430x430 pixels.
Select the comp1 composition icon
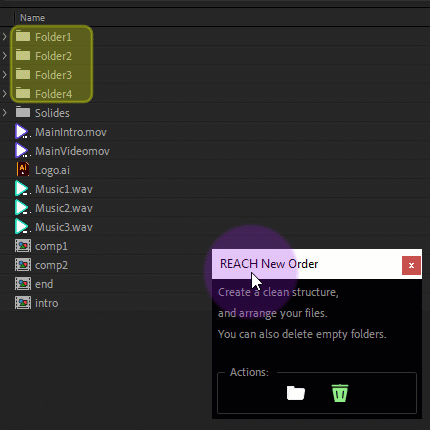pos(23,246)
